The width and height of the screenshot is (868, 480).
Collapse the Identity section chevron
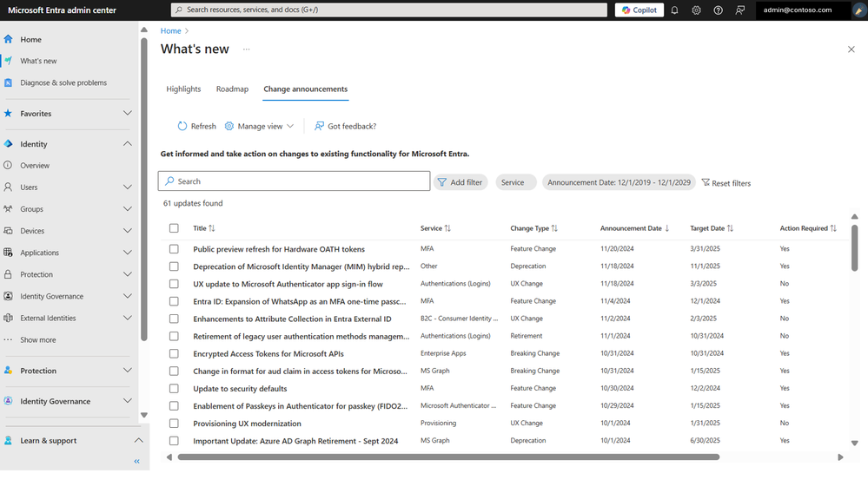coord(128,144)
